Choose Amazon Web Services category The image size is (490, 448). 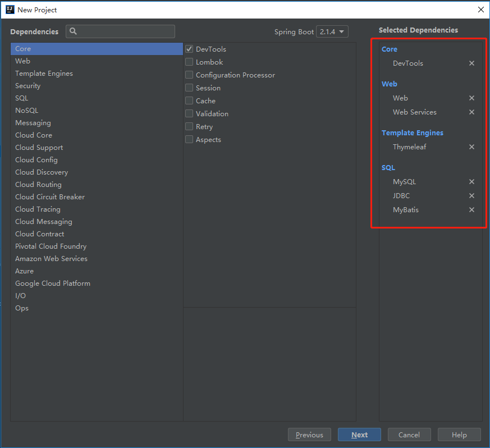[97, 259]
